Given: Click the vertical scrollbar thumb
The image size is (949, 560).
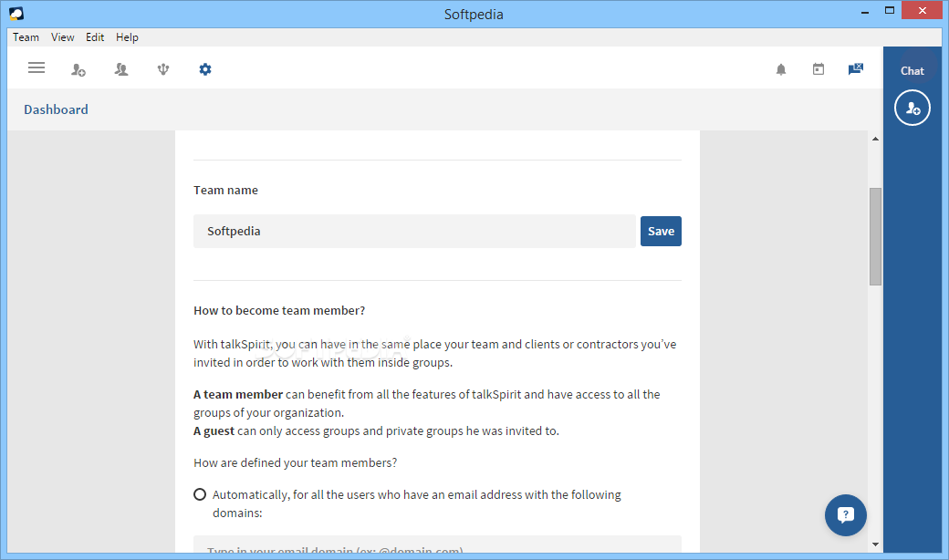Looking at the screenshot, I should pos(875,236).
